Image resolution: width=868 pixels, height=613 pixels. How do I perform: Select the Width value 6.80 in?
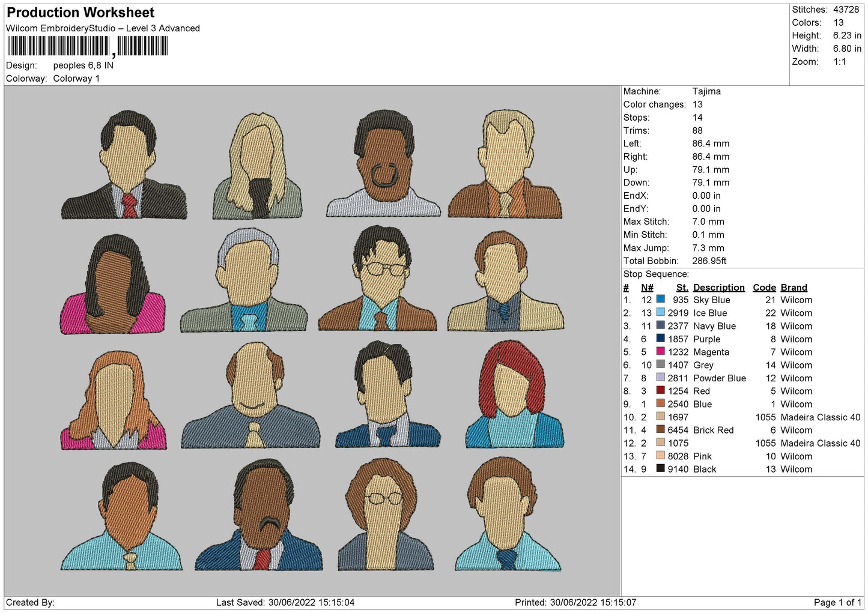pos(847,49)
